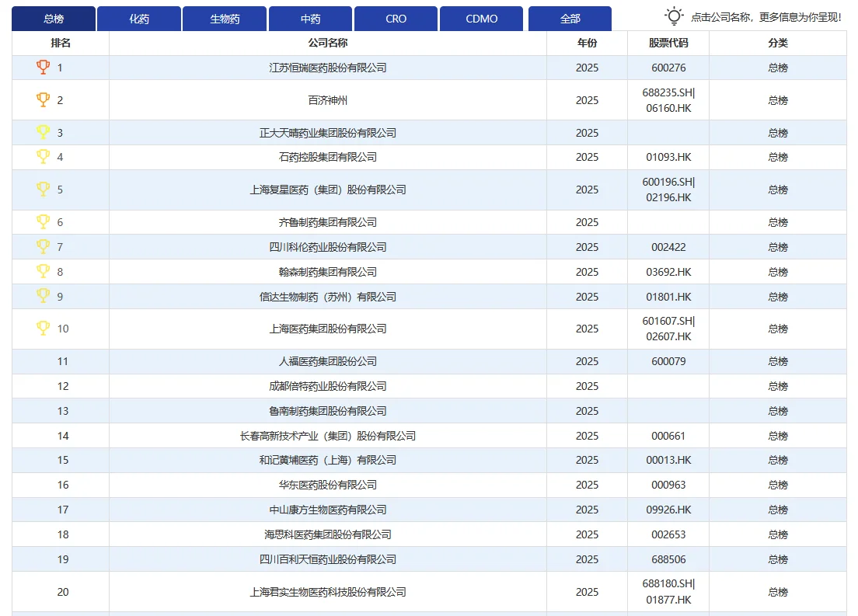Screen dimensions: 858x616
Task: Click stock code 00013.HK
Action: pos(668,460)
